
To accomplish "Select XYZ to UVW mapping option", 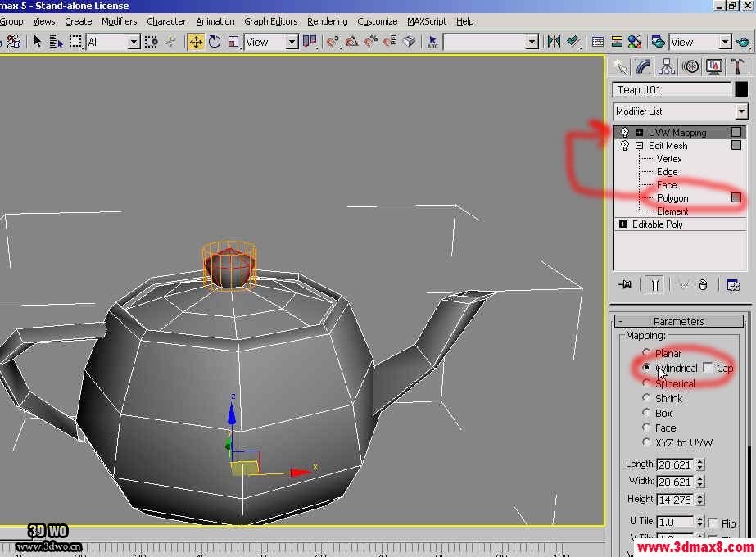I will 646,442.
